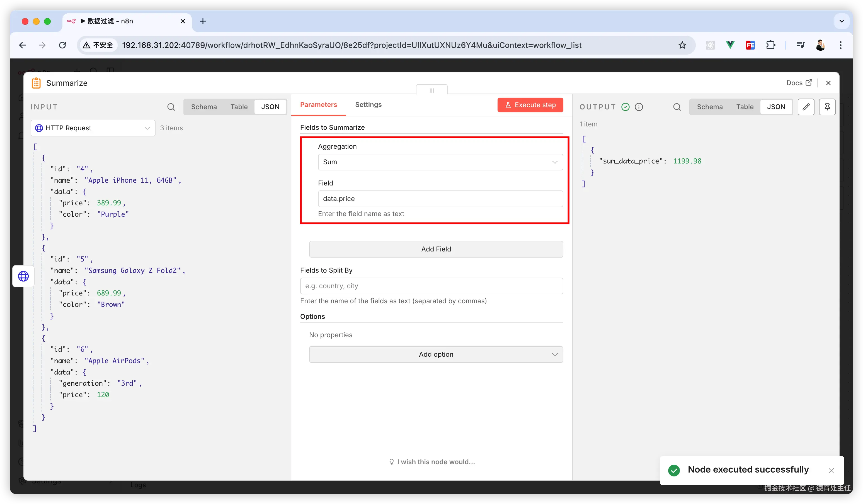Screen dimensions: 863x504
Task: Reload the page in browser
Action: coord(62,45)
